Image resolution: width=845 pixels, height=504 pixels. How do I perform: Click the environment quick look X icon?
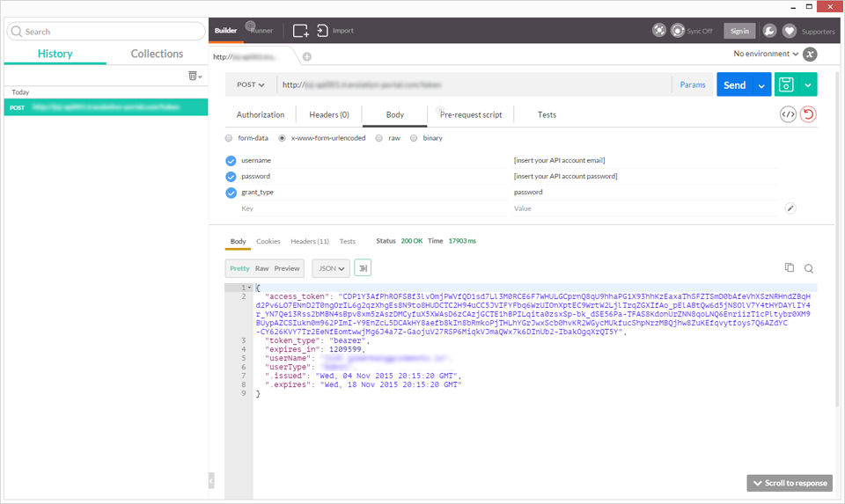(x=810, y=54)
